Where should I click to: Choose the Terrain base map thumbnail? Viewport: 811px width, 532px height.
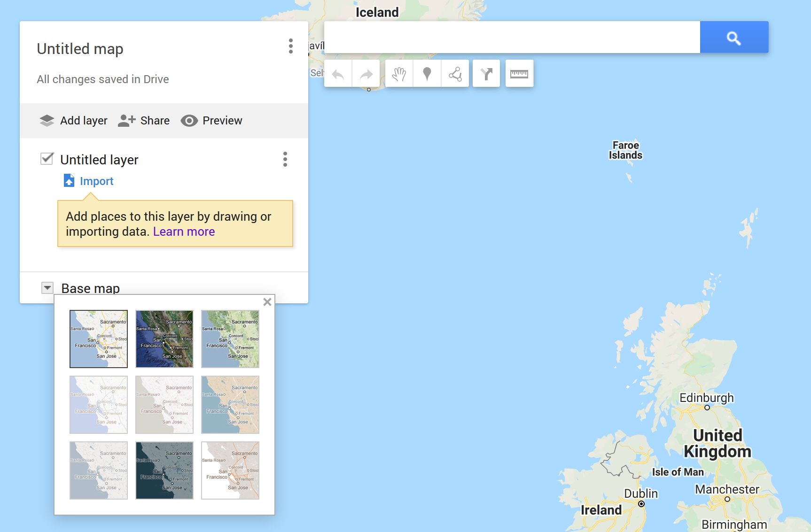(230, 339)
